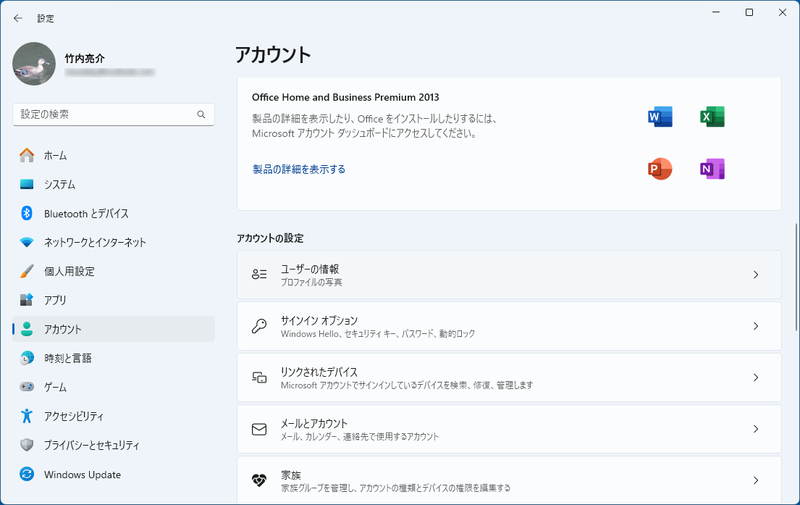The image size is (800, 505).
Task: Click the Word app icon
Action: coord(660,117)
